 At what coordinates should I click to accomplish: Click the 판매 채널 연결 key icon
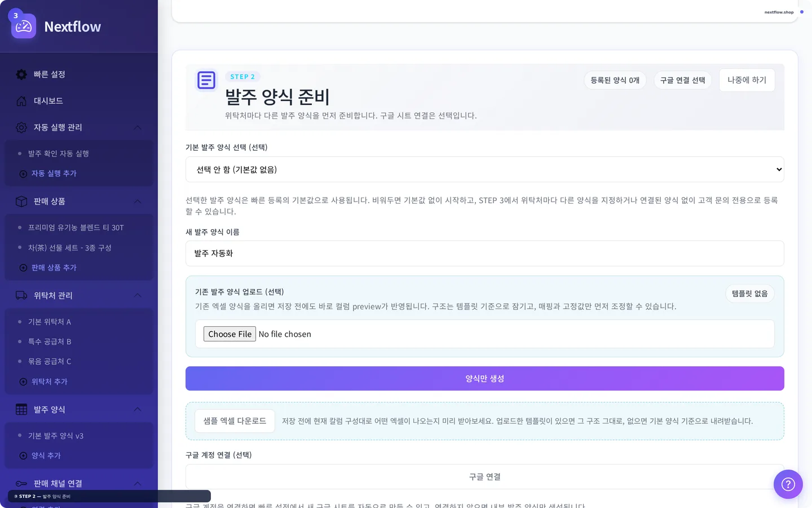[21, 483]
